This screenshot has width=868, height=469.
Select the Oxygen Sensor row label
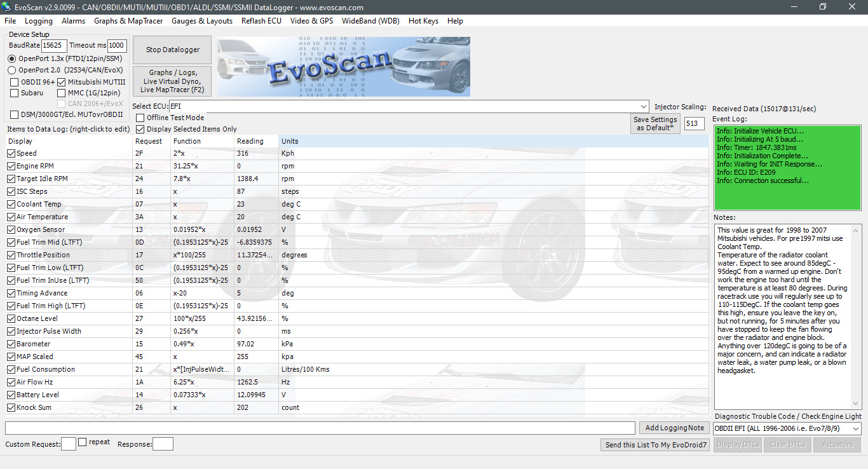[x=41, y=229]
